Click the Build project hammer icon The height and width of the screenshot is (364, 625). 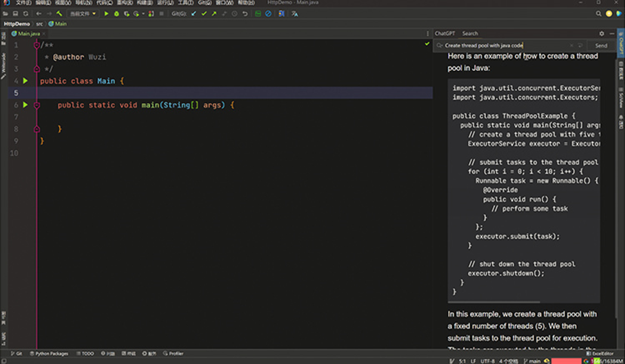click(59, 14)
